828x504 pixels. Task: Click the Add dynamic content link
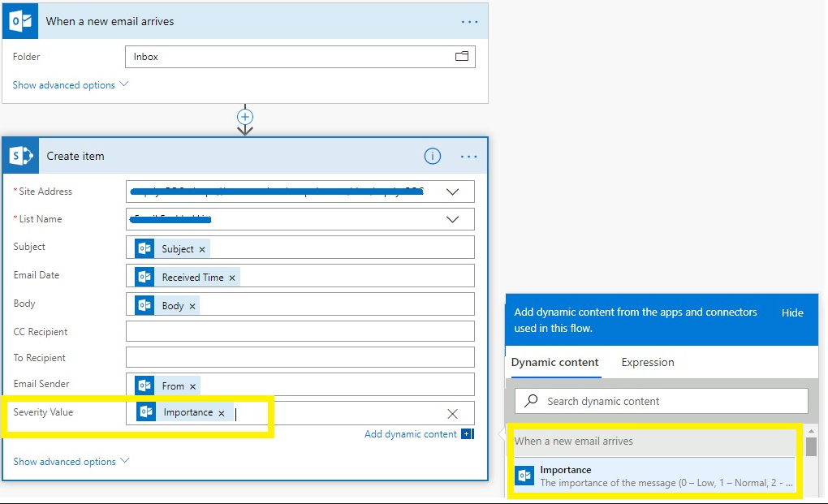coord(411,434)
